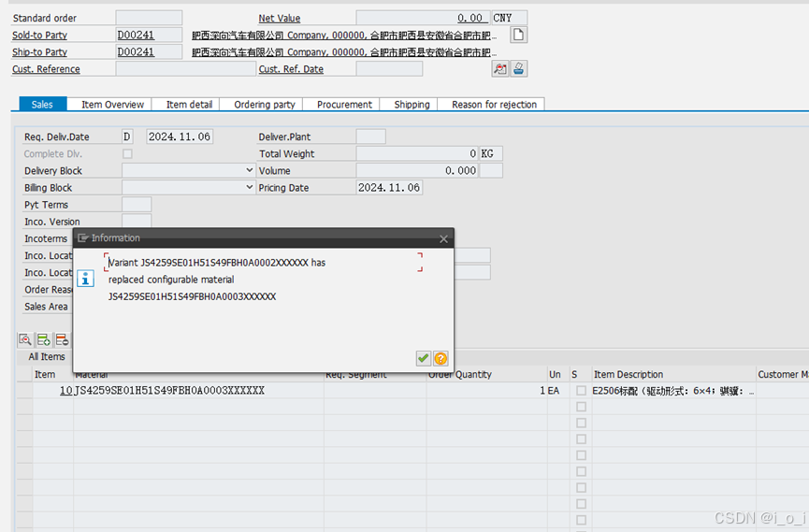
Task: Tick the S checkbox in eighth item row
Action: 581,504
